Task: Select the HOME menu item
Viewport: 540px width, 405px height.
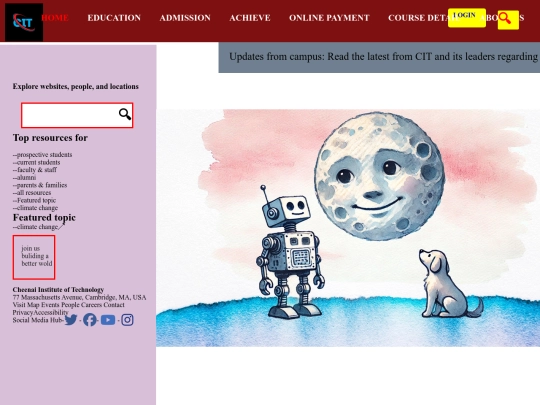Action: (55, 18)
